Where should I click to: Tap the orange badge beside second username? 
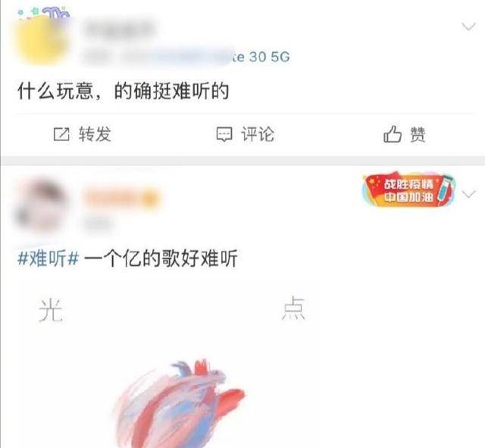pyautogui.click(x=152, y=197)
